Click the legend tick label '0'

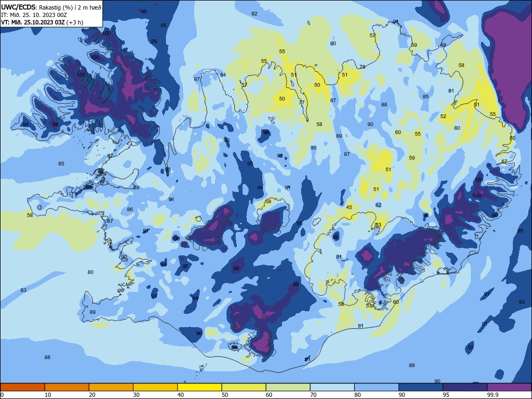click(2, 395)
